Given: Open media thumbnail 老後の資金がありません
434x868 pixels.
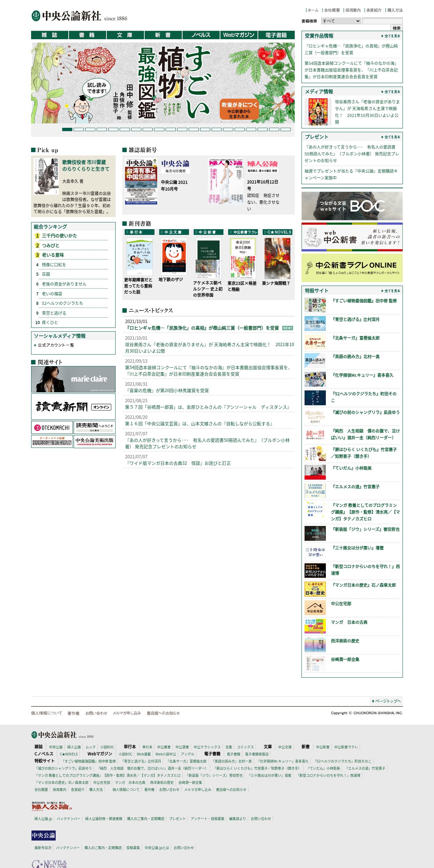Looking at the screenshot, I should [x=318, y=112].
